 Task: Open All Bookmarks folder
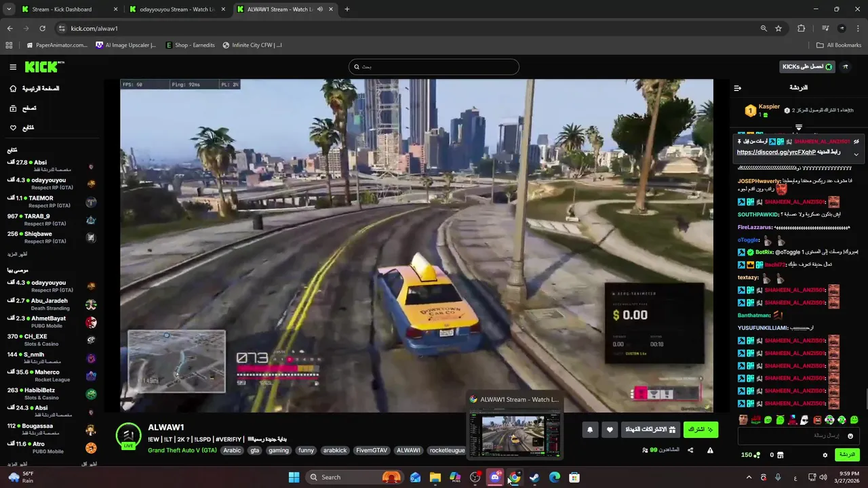coord(839,45)
